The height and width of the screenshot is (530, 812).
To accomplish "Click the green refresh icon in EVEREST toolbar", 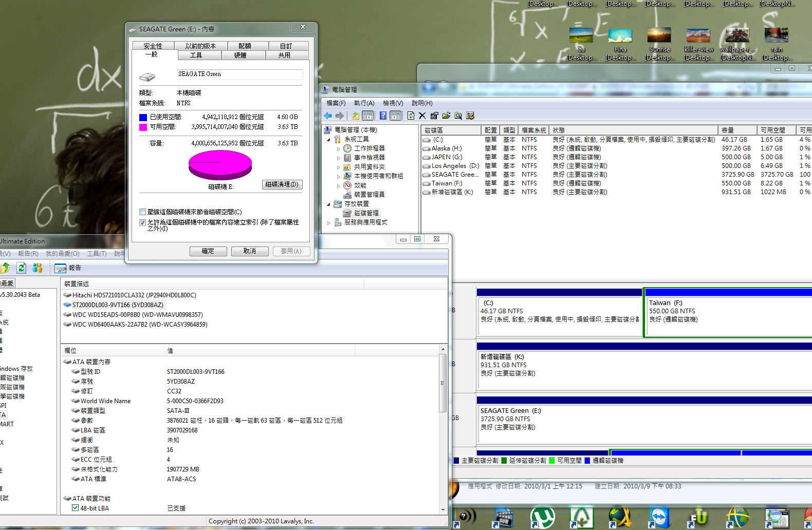I will pos(22,268).
